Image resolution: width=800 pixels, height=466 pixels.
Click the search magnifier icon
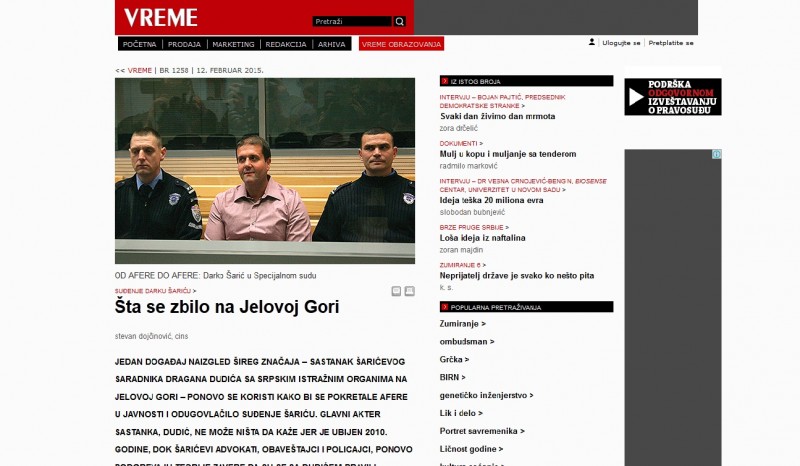point(399,21)
